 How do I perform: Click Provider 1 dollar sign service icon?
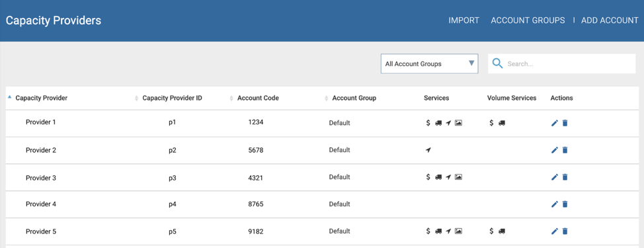click(x=428, y=123)
